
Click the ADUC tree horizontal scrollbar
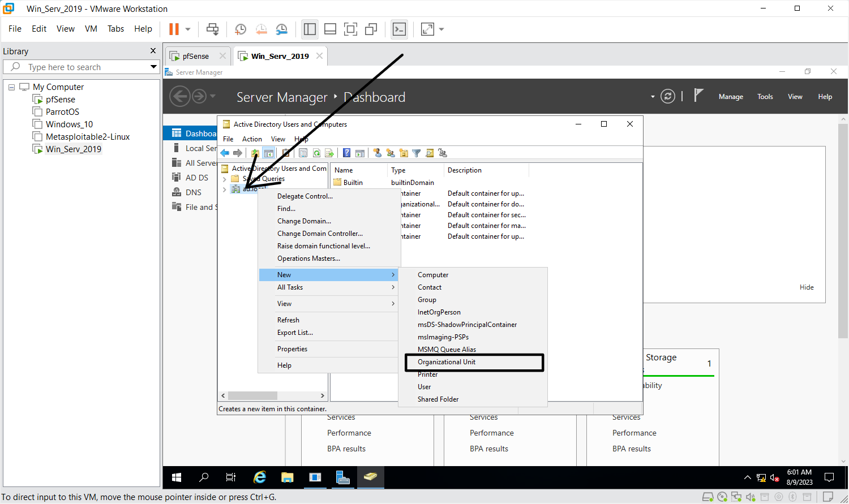tap(252, 395)
